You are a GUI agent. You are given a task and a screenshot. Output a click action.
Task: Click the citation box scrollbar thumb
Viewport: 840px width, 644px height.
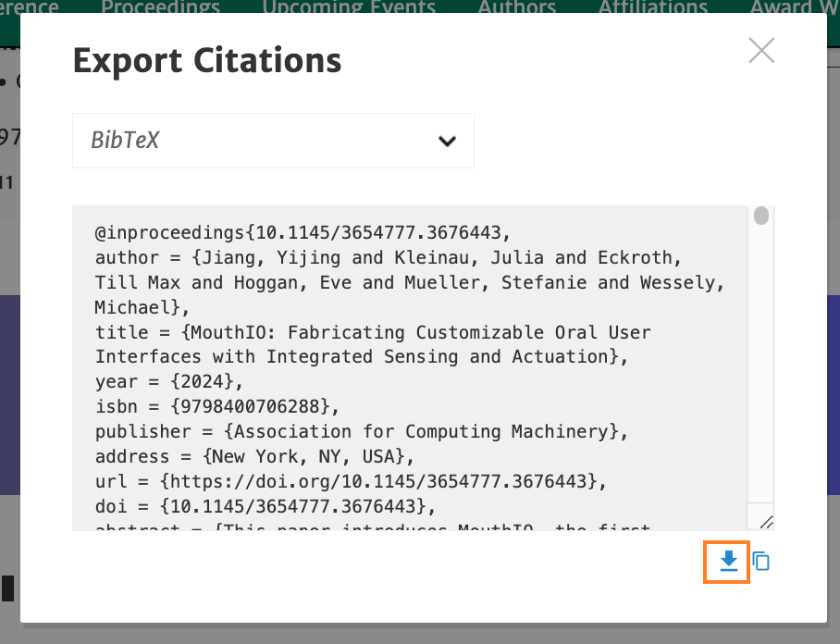[760, 216]
